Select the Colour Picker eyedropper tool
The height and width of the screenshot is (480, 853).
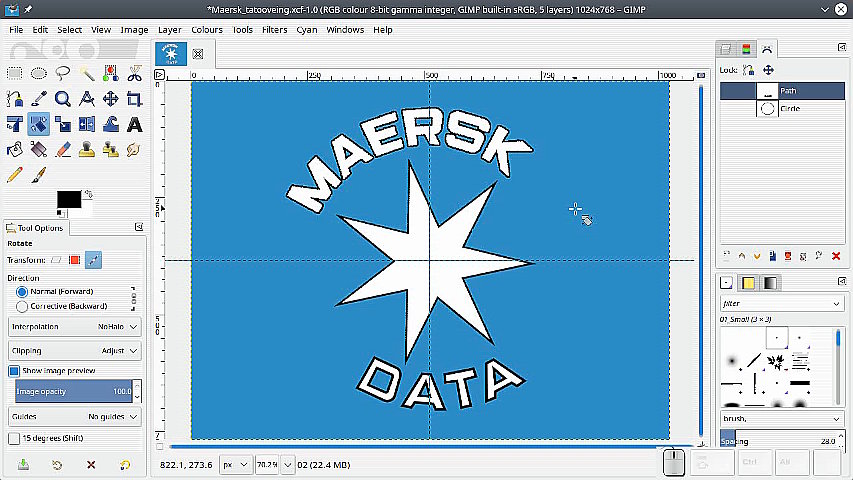coord(39,99)
